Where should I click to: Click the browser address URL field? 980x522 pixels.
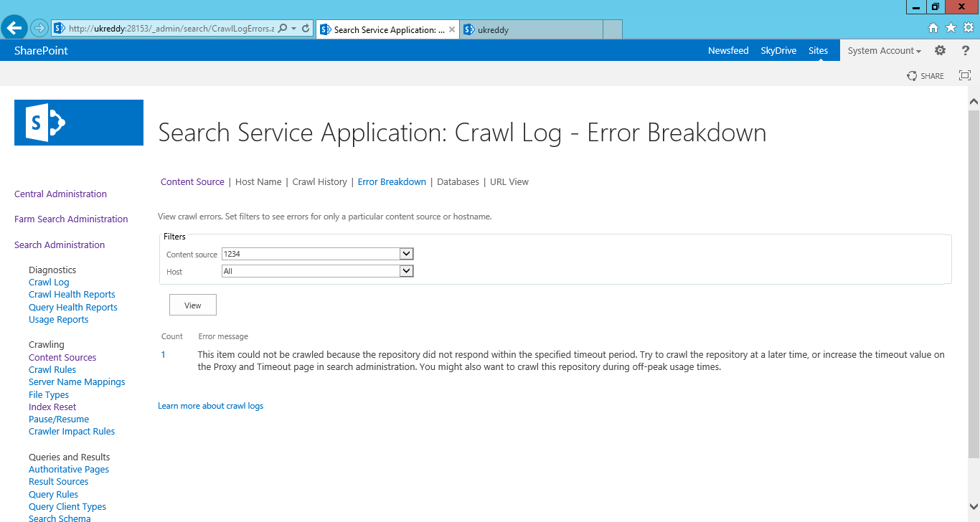click(171, 29)
